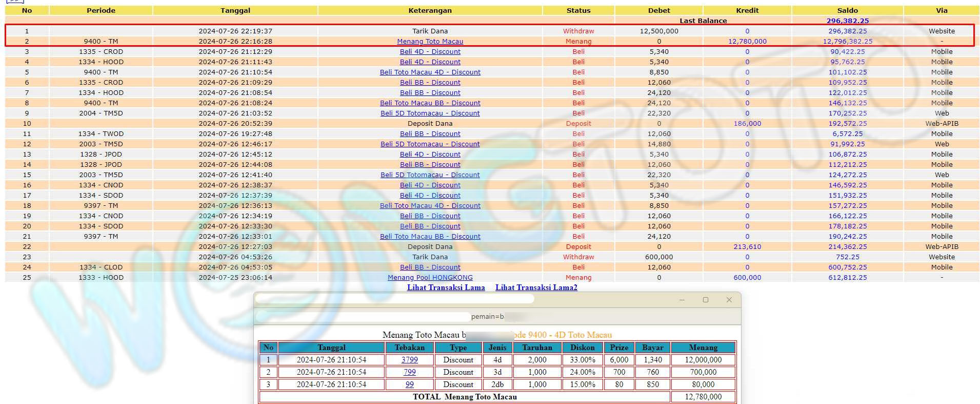Open Beli Toto Macau BB link at 21:08:24
The width and height of the screenshot is (980, 404).
(430, 103)
